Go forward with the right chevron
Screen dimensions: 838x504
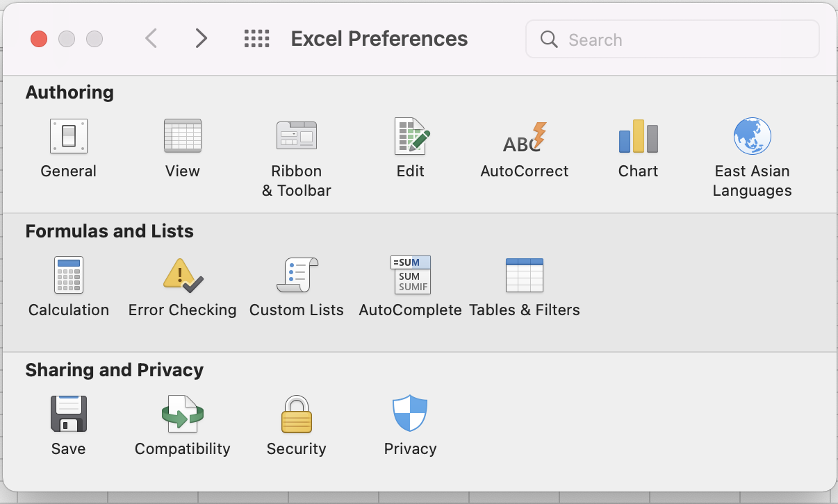coord(202,38)
